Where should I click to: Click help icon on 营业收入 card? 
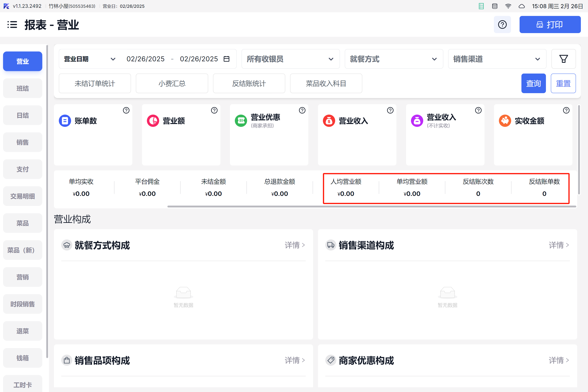pyautogui.click(x=390, y=110)
